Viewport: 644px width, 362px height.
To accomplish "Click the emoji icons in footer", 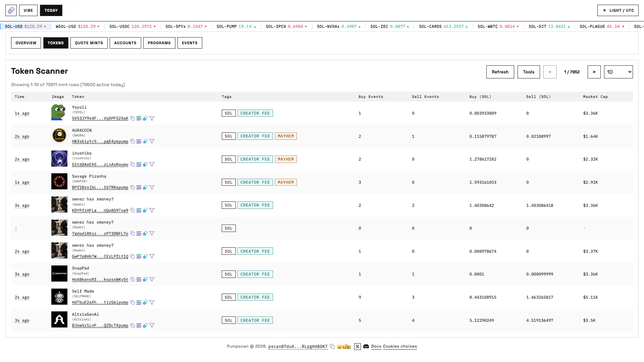I will [x=344, y=347].
